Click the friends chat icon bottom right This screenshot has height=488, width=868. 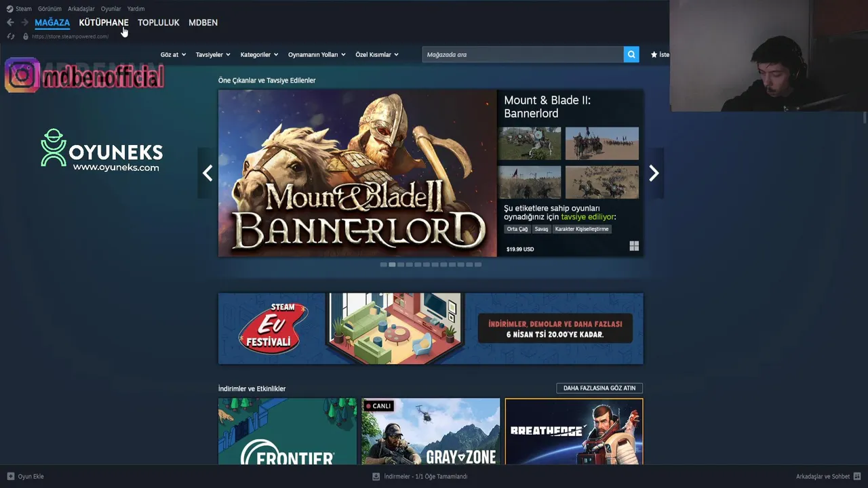coord(857,476)
